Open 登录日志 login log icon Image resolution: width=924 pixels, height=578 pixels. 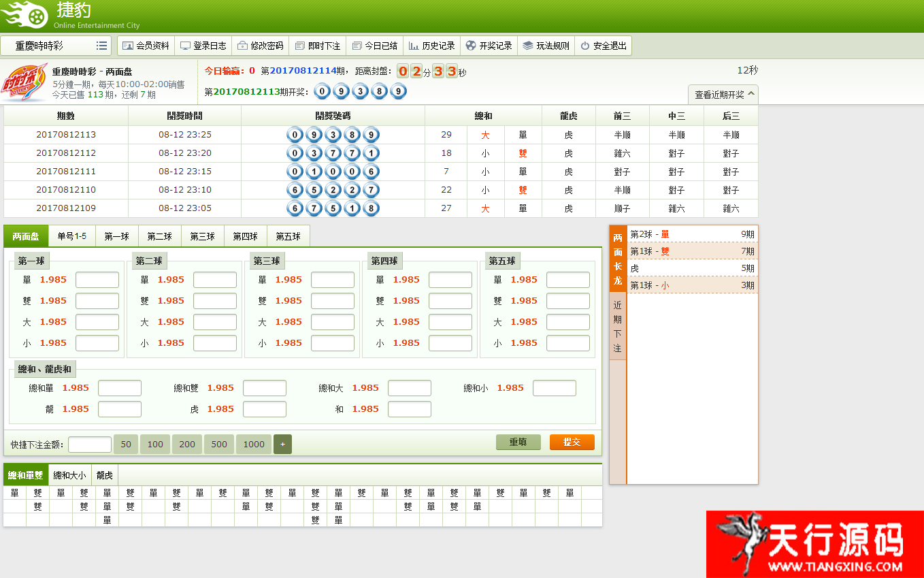[185, 46]
